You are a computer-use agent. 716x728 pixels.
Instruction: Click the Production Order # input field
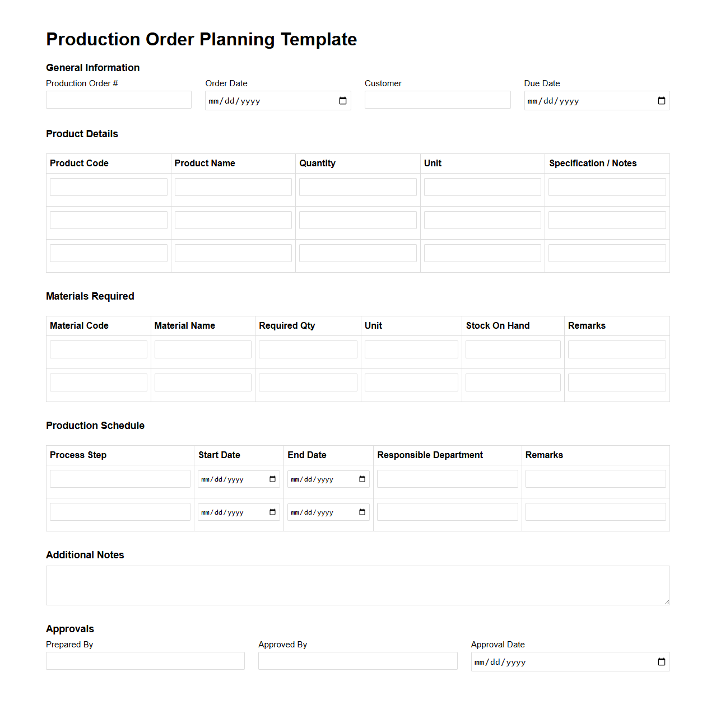pyautogui.click(x=118, y=100)
